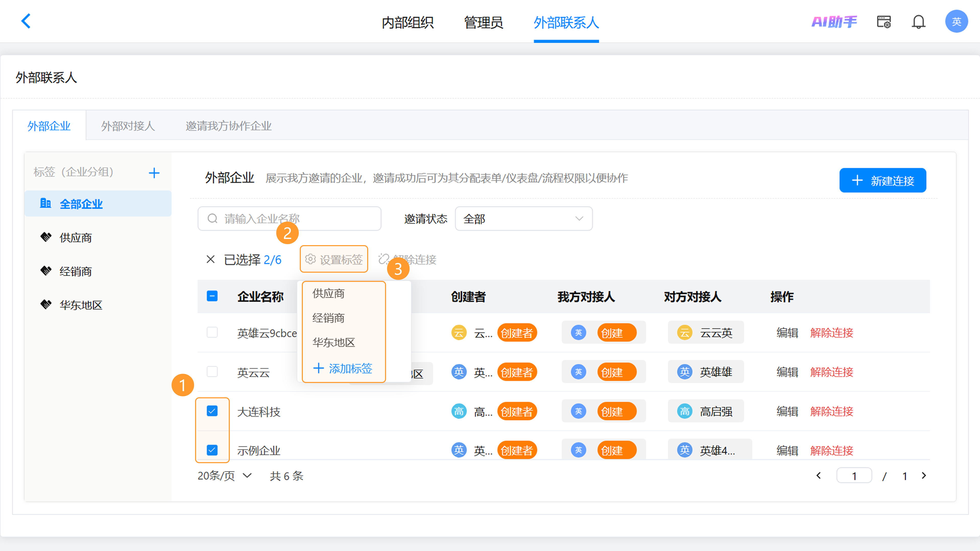This screenshot has width=980, height=551.
Task: Click the 高 counterpart avatar next to 高启强
Action: click(x=685, y=411)
